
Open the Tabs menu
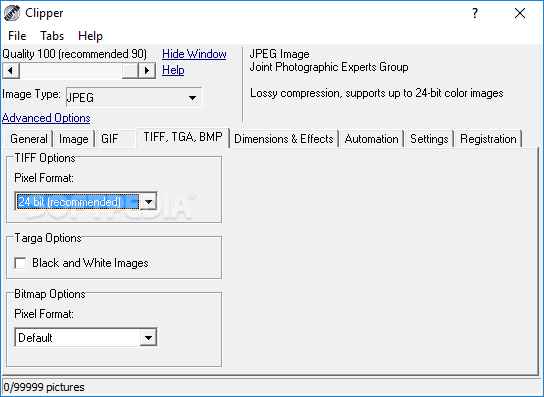click(x=52, y=36)
